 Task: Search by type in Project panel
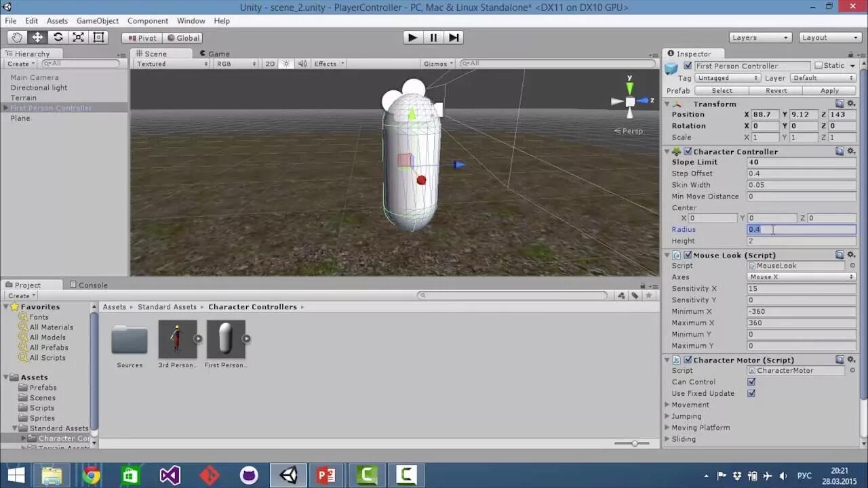click(x=620, y=296)
